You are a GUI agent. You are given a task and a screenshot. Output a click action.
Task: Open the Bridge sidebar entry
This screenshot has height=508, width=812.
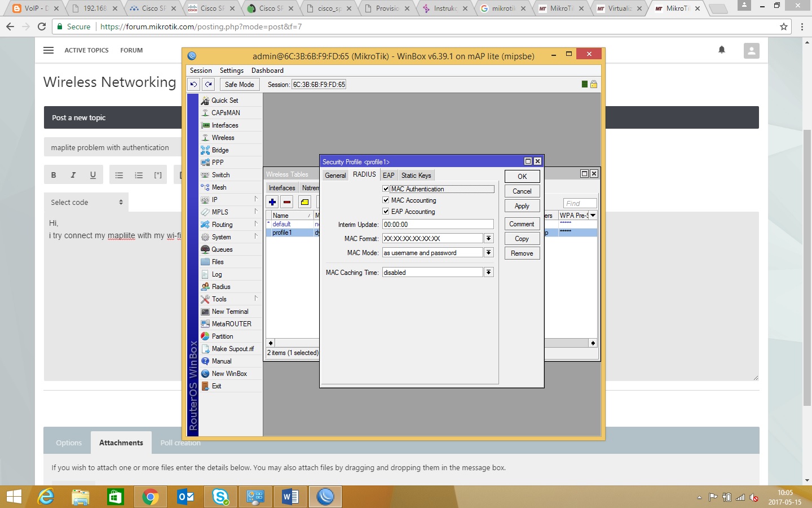[220, 150]
